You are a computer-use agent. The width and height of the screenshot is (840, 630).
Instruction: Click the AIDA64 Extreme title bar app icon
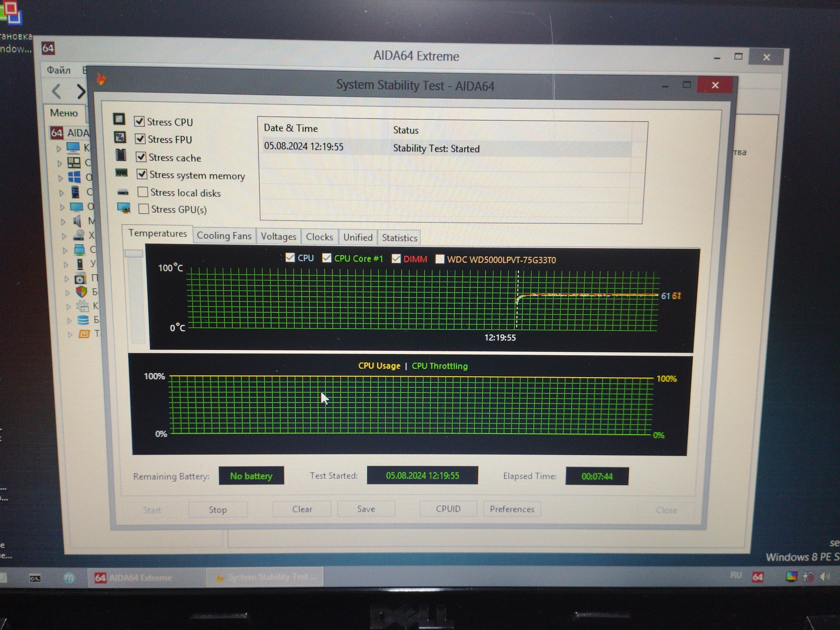tap(48, 48)
